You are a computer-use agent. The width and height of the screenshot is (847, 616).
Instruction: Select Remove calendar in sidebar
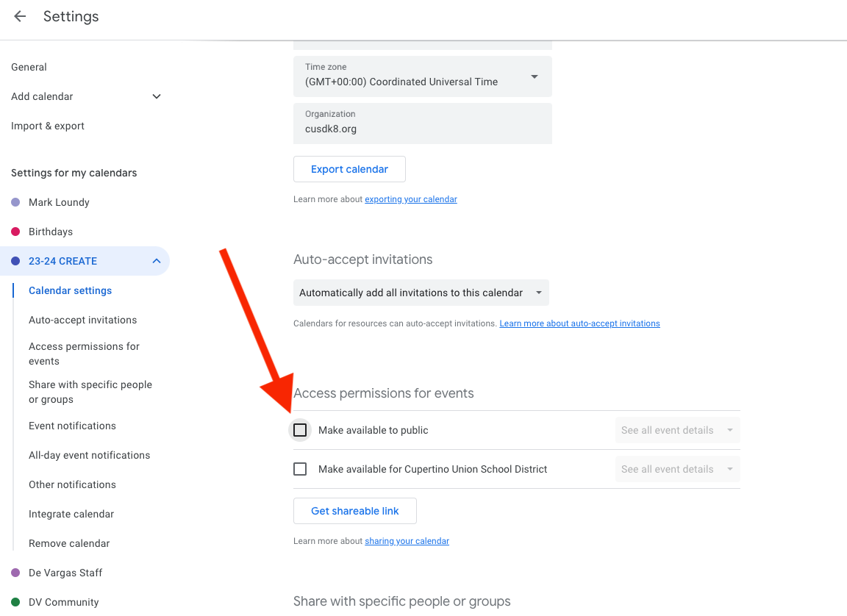pyautogui.click(x=69, y=543)
